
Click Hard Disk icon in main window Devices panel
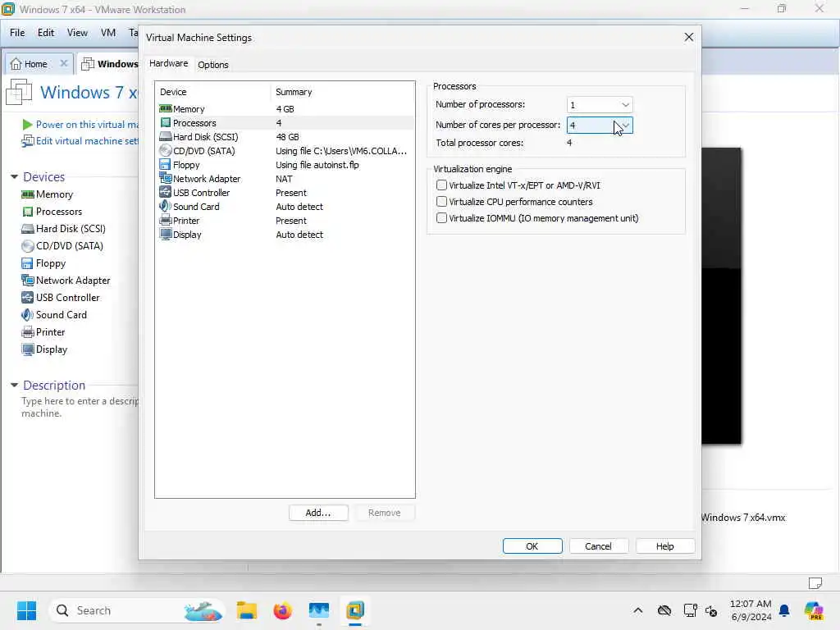click(x=27, y=229)
